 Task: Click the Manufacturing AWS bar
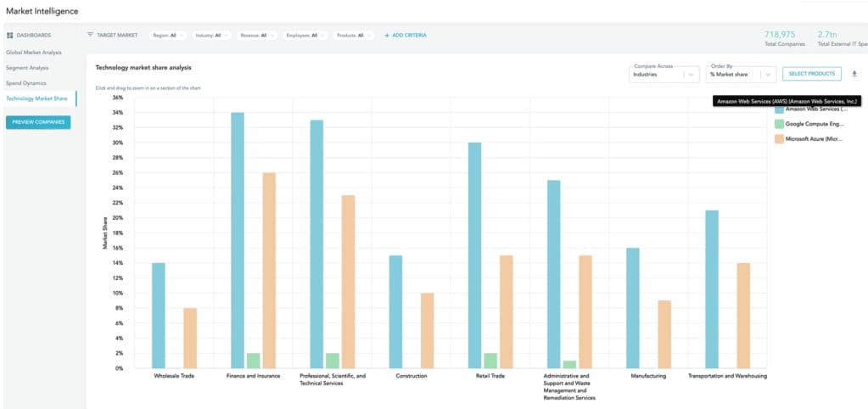pos(633,308)
